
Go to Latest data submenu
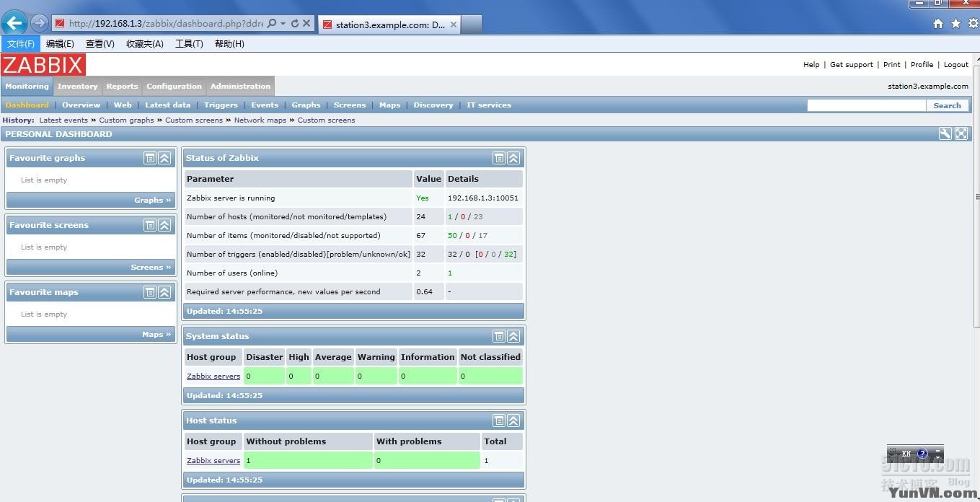pyautogui.click(x=167, y=105)
